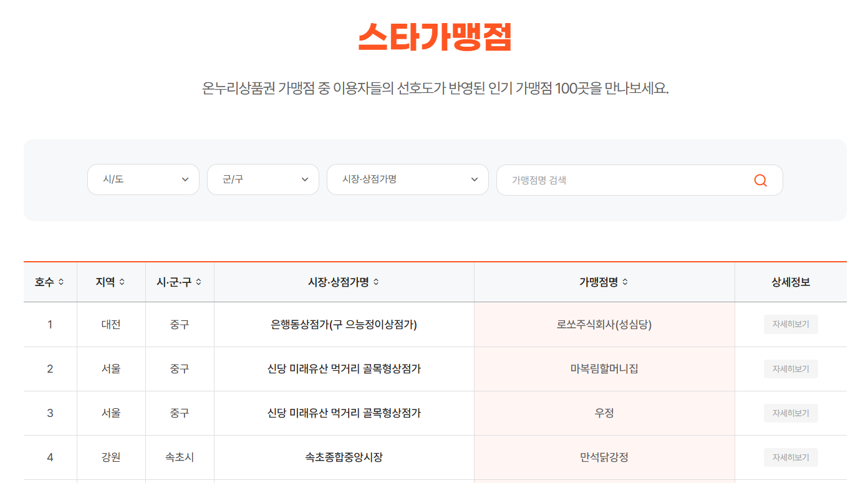Image resolution: width=868 pixels, height=483 pixels.
Task: Click 자세히보기 for 로쏘주식회사(성심당)
Action: click(x=791, y=325)
